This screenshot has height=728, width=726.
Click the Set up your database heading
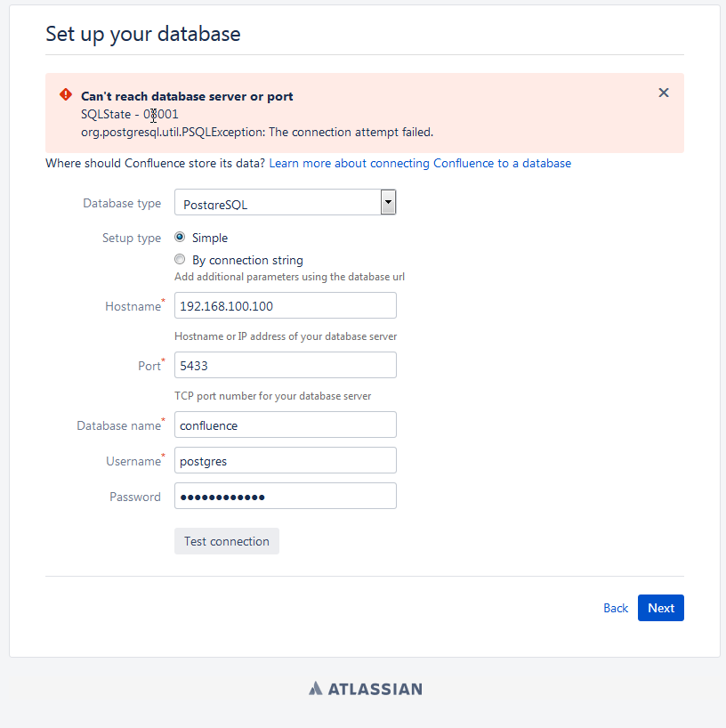[x=143, y=34]
